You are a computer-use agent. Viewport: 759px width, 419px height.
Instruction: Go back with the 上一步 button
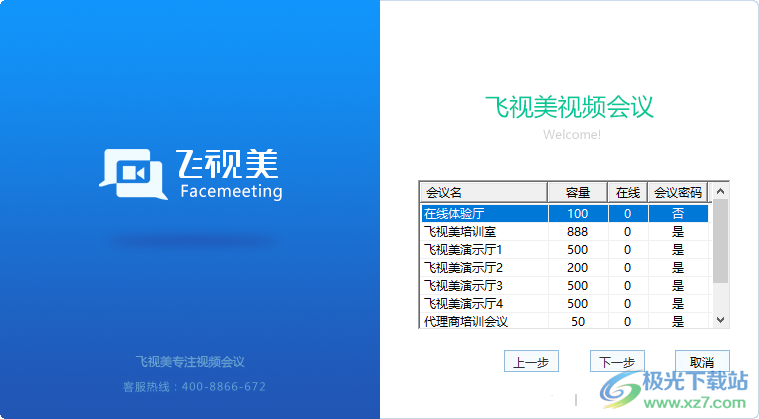[x=530, y=362]
